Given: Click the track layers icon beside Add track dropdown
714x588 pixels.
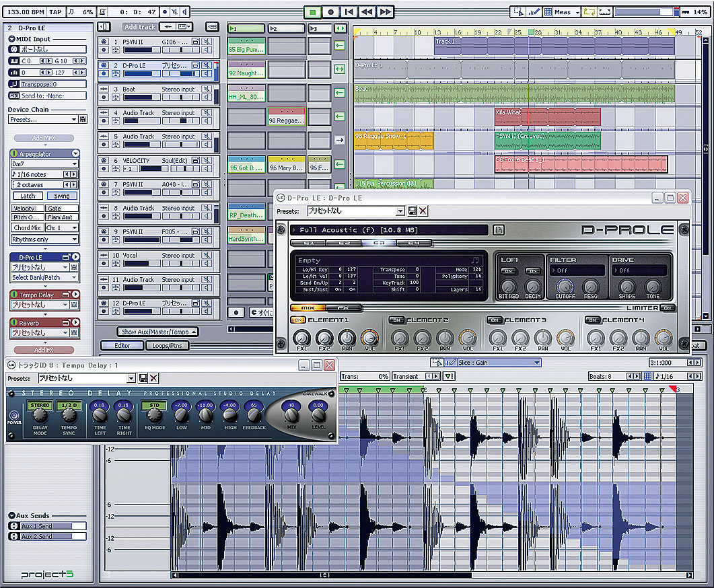Looking at the screenshot, I should point(212,27).
